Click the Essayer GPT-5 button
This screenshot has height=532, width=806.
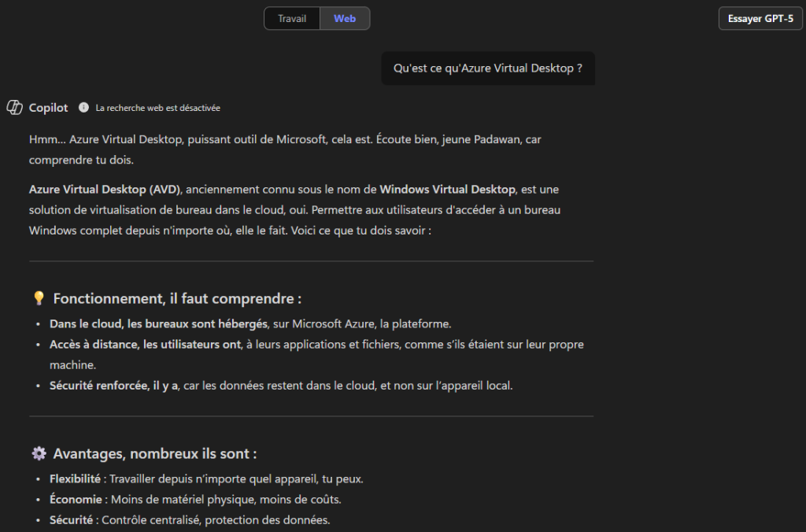[x=760, y=19]
